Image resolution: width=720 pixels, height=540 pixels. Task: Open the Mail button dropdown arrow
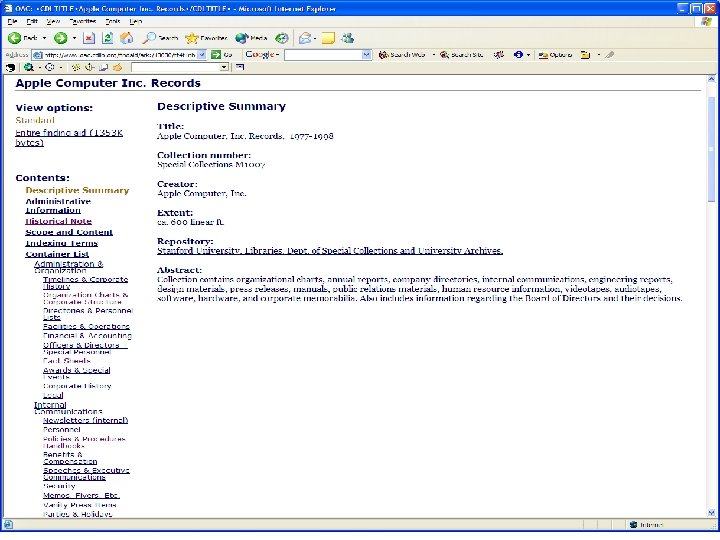tap(315, 38)
